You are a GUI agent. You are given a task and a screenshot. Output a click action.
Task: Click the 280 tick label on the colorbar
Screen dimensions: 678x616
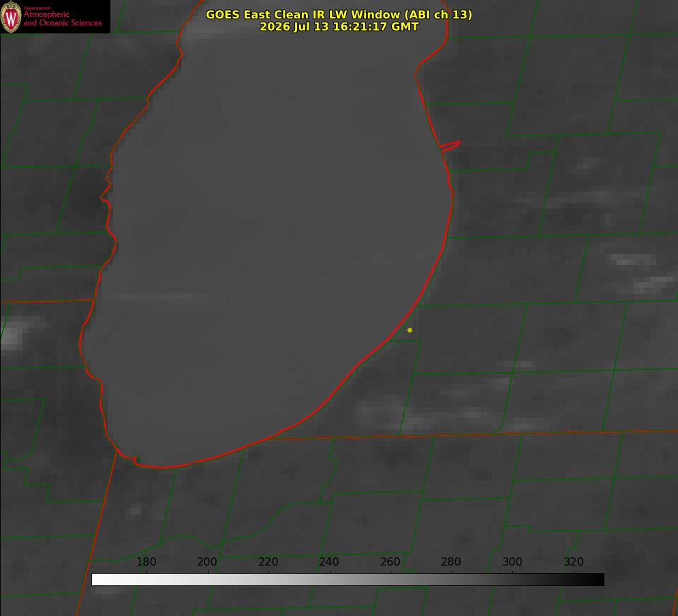coord(451,561)
